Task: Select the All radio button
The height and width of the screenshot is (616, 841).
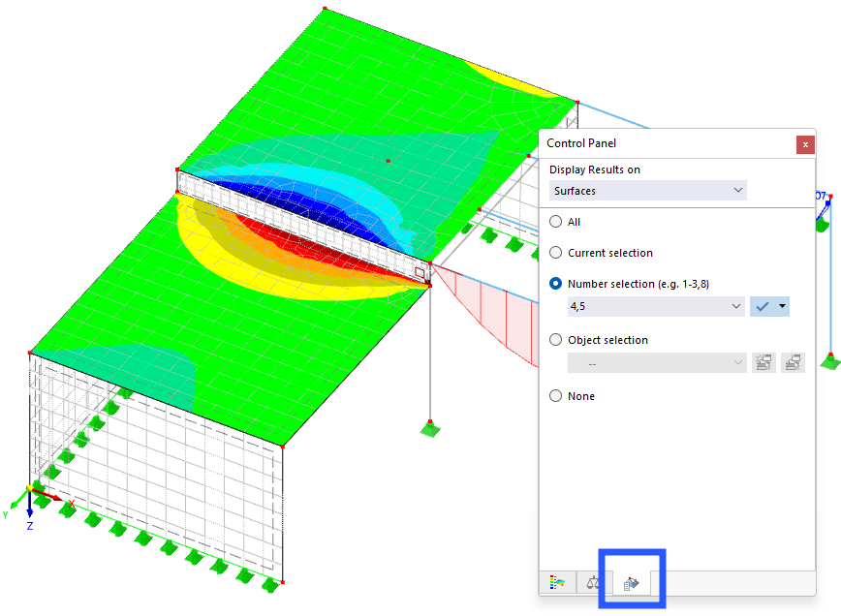Action: point(555,221)
